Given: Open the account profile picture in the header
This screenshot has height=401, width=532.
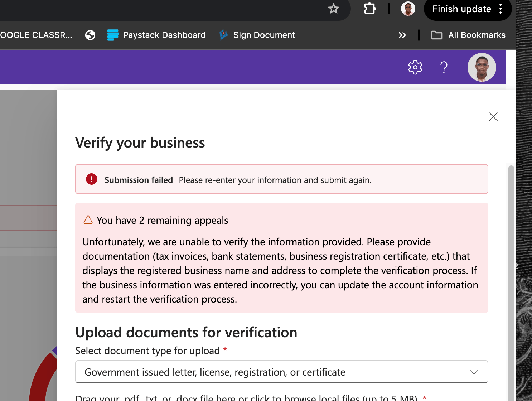Looking at the screenshot, I should click(482, 67).
